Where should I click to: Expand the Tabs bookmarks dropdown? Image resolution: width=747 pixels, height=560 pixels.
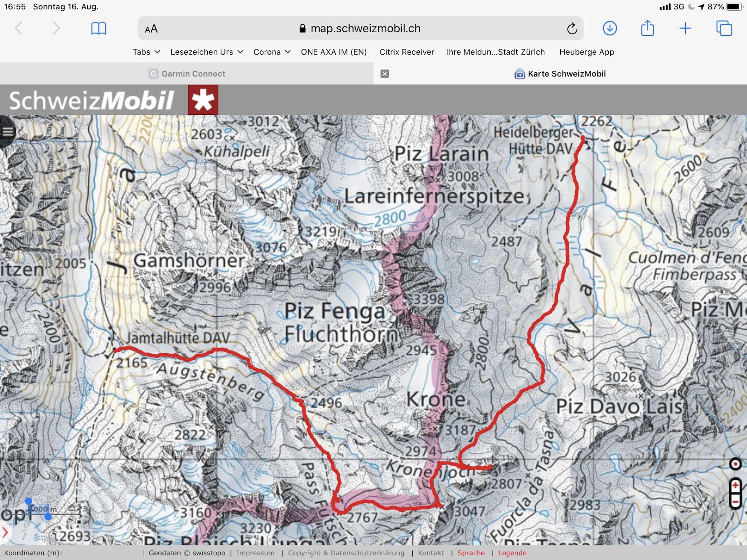click(x=146, y=52)
